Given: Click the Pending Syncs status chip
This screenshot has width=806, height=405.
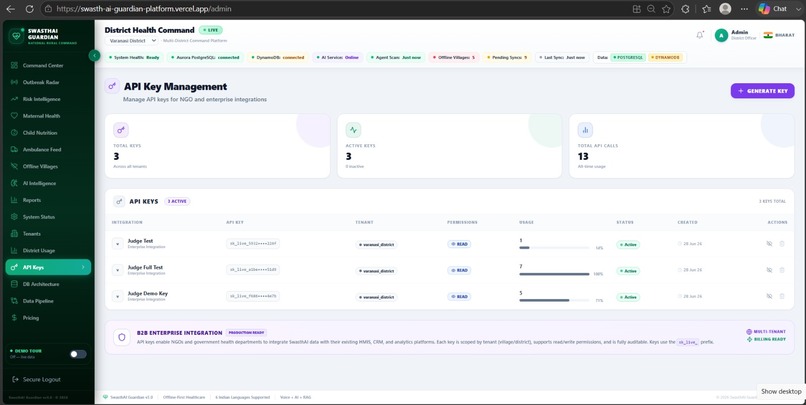Looking at the screenshot, I should (x=507, y=58).
